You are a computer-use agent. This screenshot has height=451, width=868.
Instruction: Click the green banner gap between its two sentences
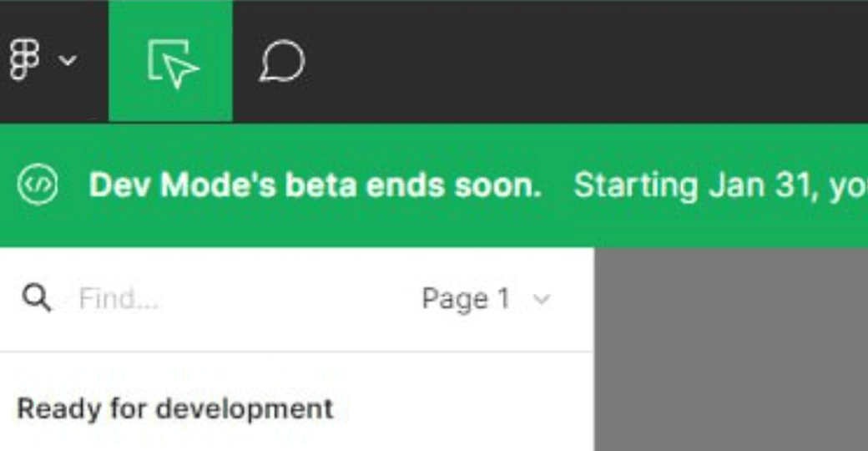[x=558, y=185]
